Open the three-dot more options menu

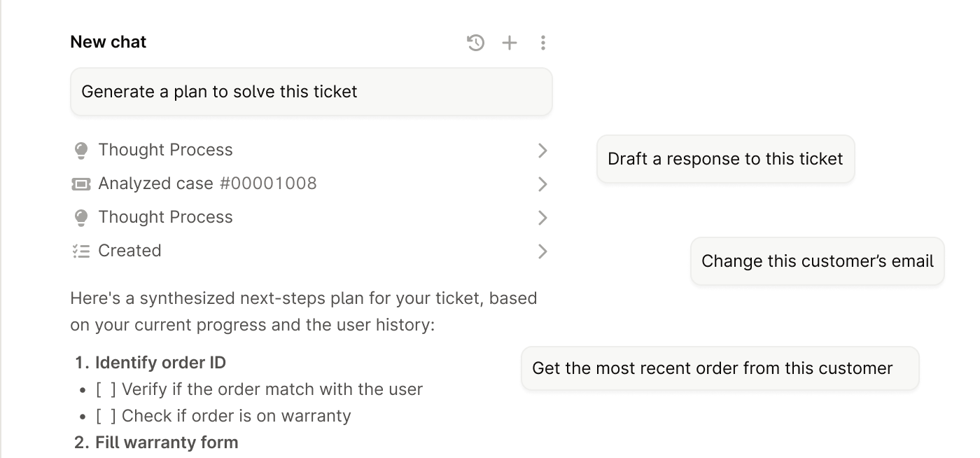[543, 43]
